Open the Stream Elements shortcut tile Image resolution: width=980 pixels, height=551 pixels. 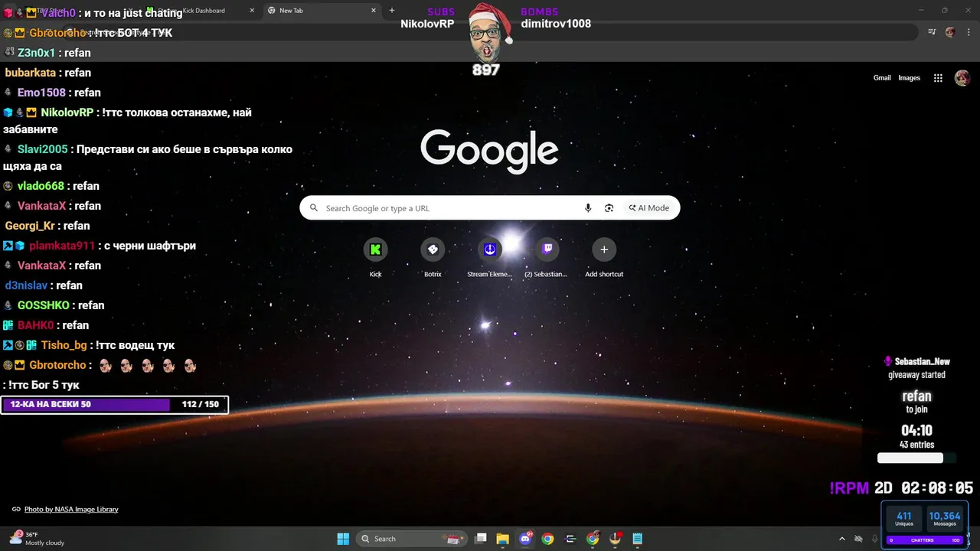click(x=490, y=249)
